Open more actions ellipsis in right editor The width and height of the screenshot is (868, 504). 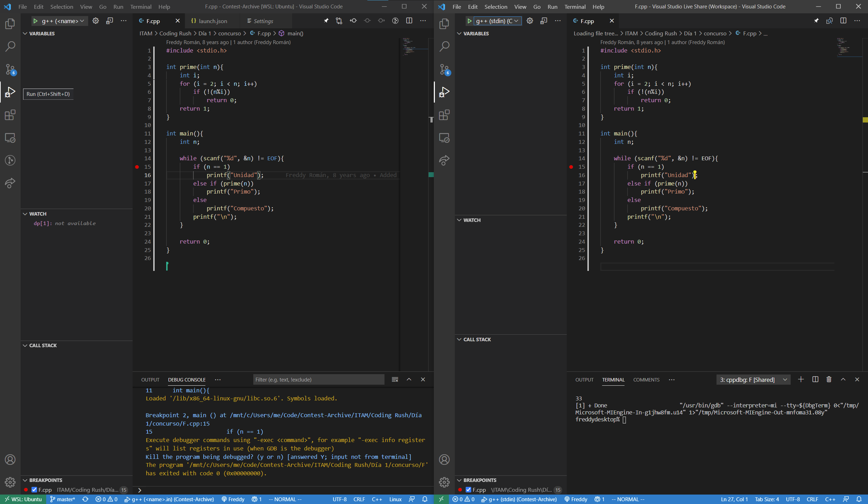(x=857, y=21)
